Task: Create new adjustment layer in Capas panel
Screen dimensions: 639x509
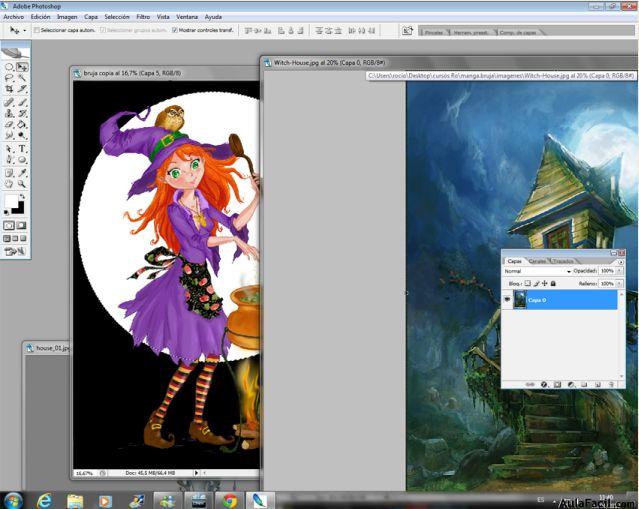Action: tap(571, 384)
